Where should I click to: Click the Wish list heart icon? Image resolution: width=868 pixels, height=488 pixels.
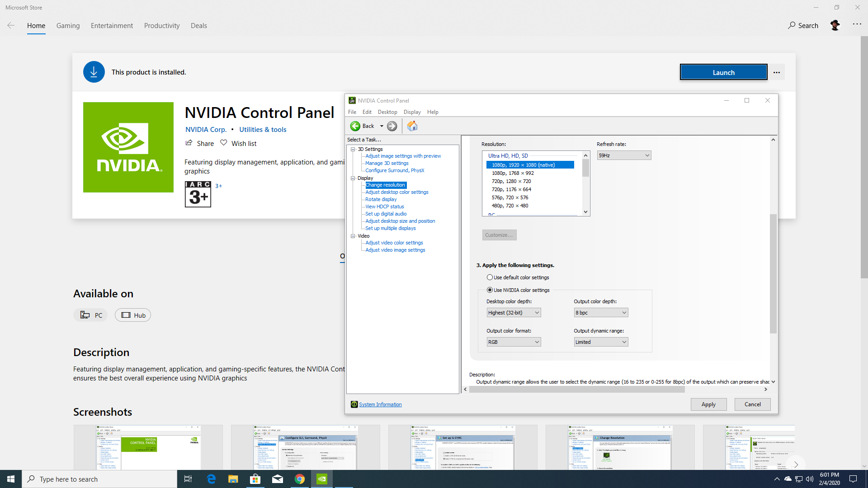click(x=223, y=143)
